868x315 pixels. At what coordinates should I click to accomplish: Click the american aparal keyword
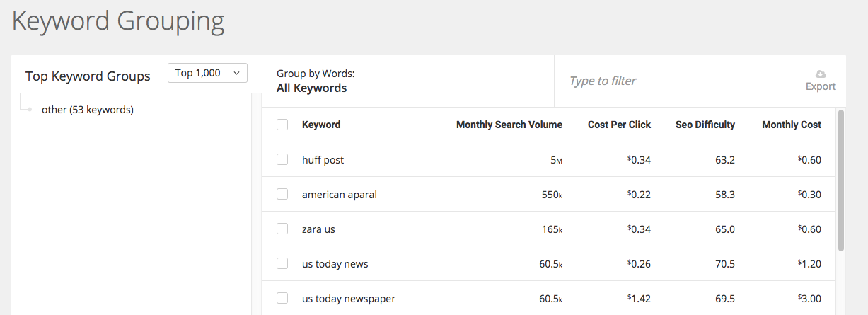(x=340, y=195)
